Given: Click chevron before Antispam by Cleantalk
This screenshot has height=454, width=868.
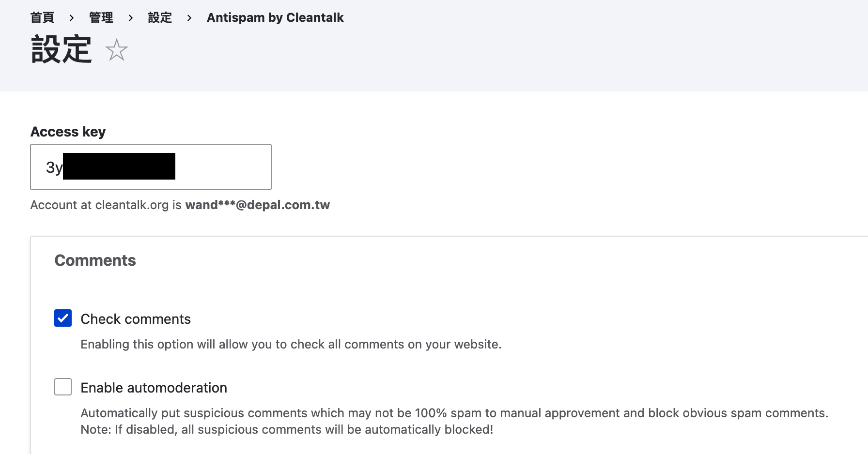Looking at the screenshot, I should pyautogui.click(x=189, y=18).
